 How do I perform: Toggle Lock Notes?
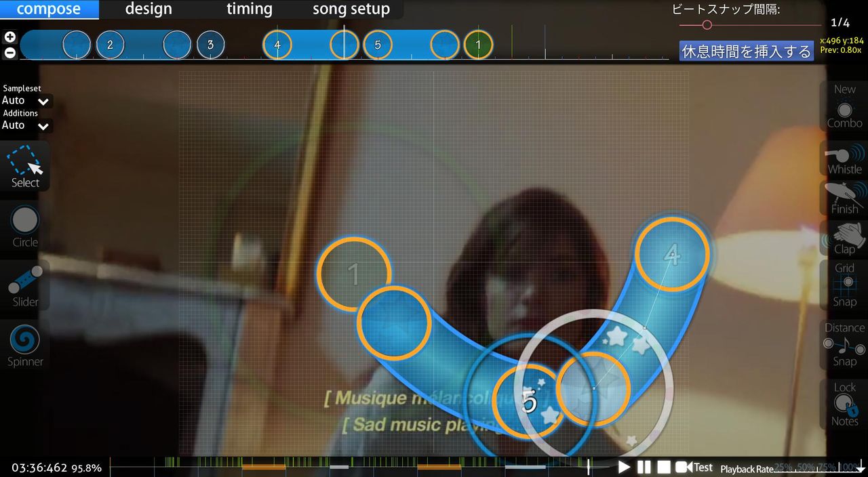(x=844, y=405)
